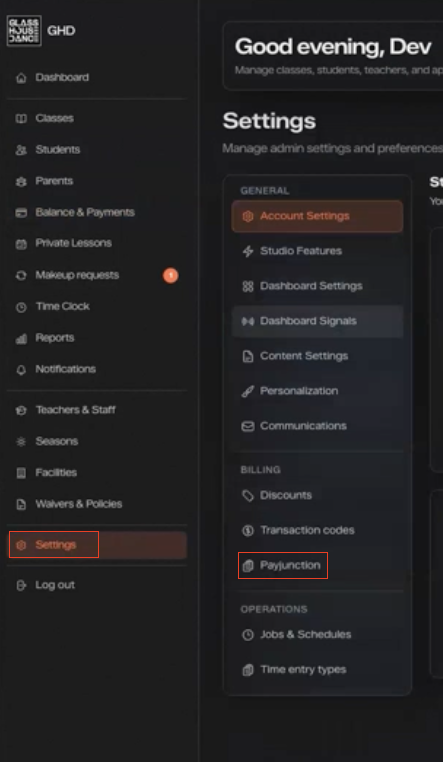Viewport: 443px width, 762px height.
Task: Click the Dashboard Signals broadcast icon
Action: pyautogui.click(x=248, y=321)
